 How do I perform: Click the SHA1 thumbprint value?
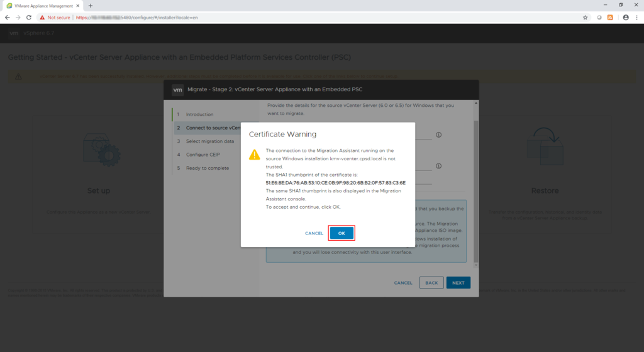click(x=335, y=183)
